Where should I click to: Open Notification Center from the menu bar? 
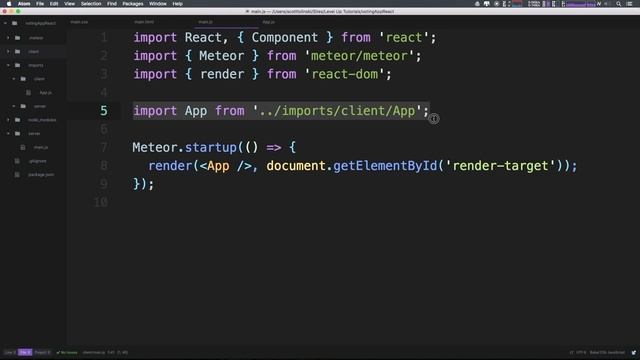pos(630,4)
